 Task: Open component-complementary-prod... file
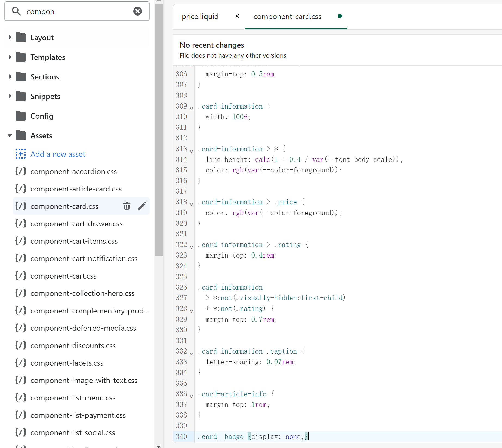(90, 311)
